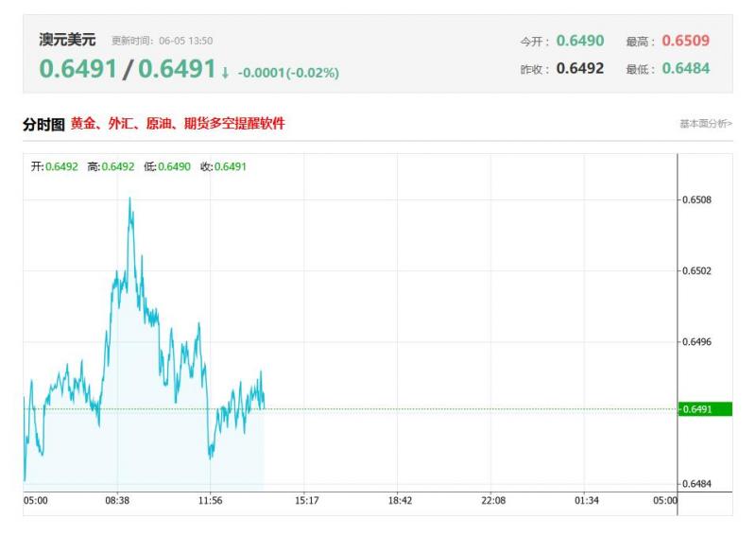Image resolution: width=756 pixels, height=535 pixels.
Task: Select the 0.6496 price axis label
Action: click(x=696, y=341)
